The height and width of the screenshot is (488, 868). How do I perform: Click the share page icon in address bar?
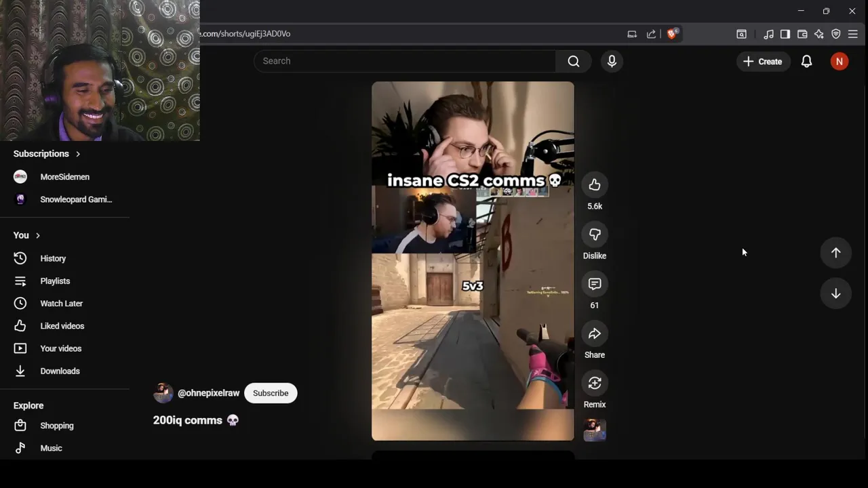(652, 34)
